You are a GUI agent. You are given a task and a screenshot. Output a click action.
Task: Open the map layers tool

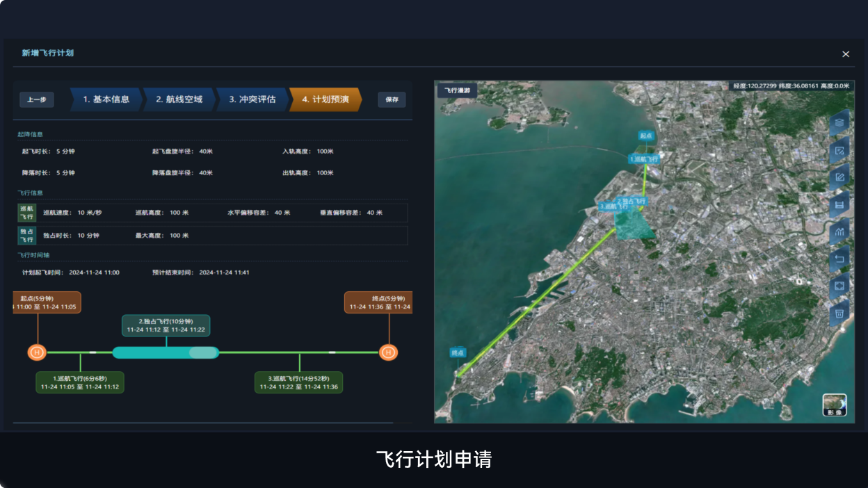coord(839,123)
